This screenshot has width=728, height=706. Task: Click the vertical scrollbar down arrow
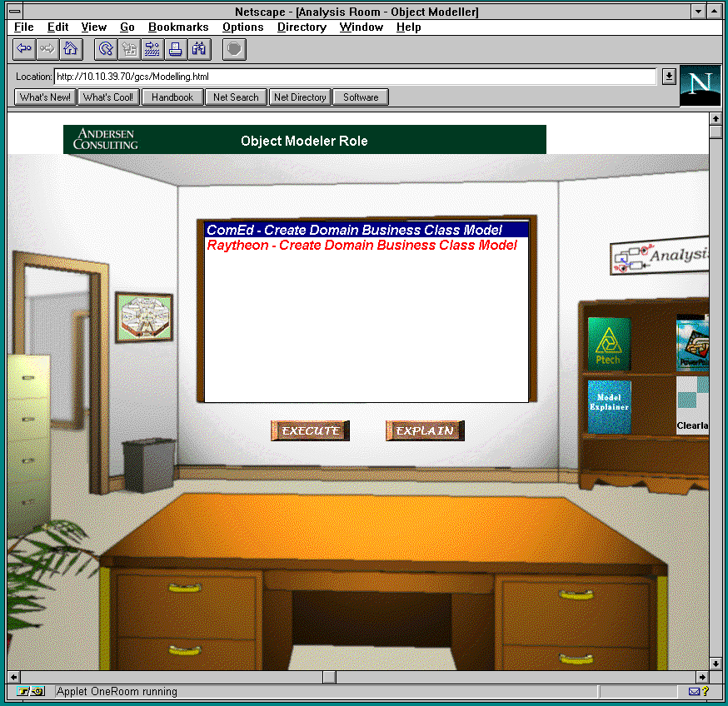(x=716, y=664)
